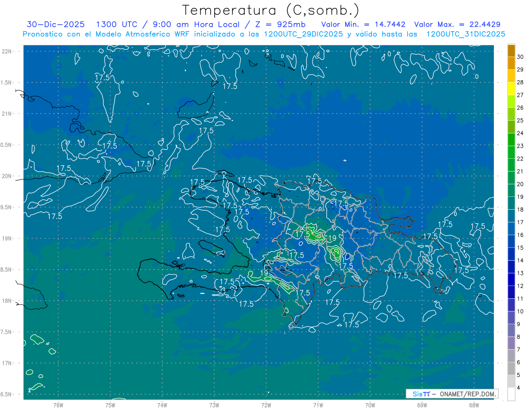The height and width of the screenshot is (411, 532).
Task: Select initialization time "1200UTC_29DIC2025"
Action: click(x=303, y=34)
